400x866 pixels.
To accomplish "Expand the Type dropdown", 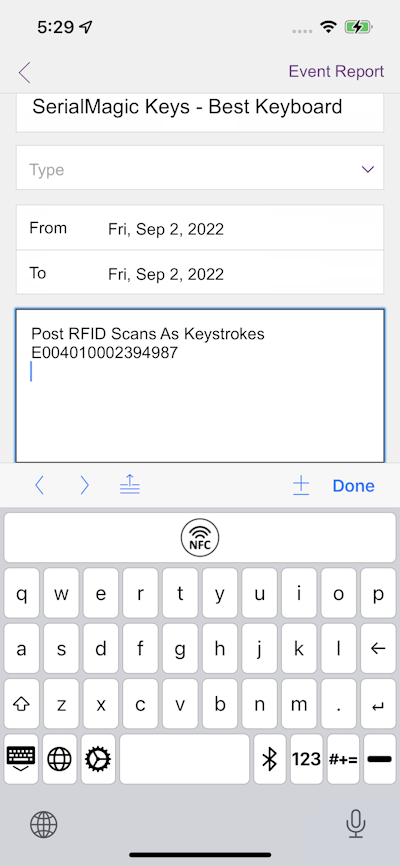I will coord(200,169).
